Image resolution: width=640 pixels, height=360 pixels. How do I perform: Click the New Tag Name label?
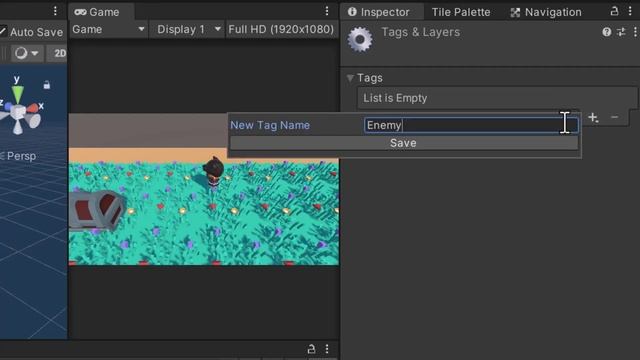270,125
